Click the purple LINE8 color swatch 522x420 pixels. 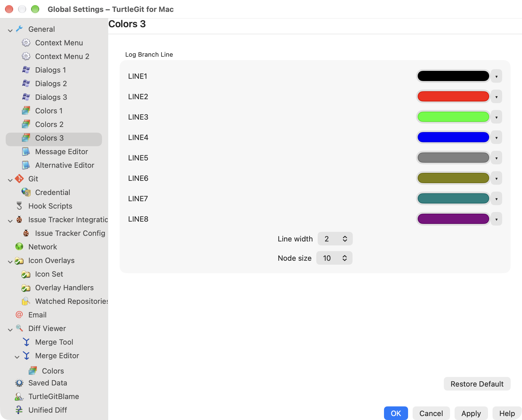point(453,219)
